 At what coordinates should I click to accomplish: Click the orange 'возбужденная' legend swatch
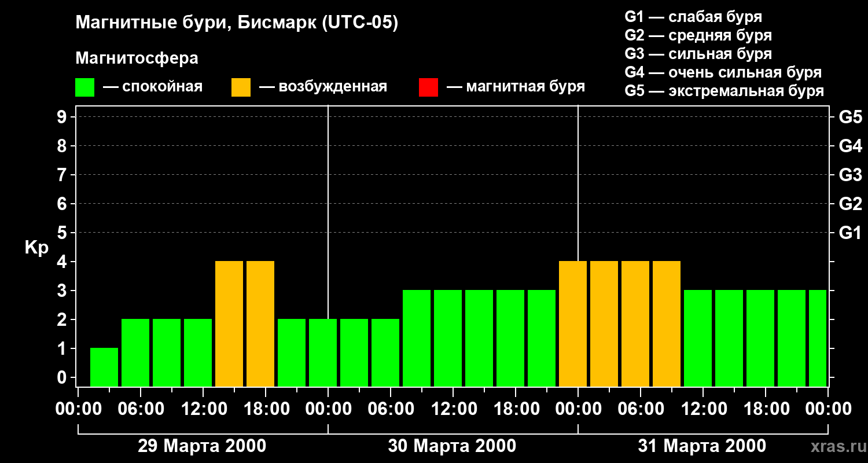pos(241,87)
